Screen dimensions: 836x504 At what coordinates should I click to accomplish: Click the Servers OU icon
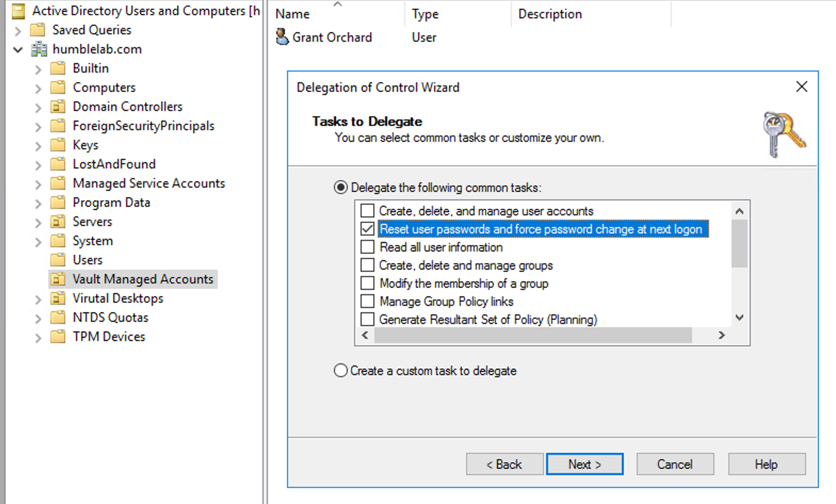point(58,222)
